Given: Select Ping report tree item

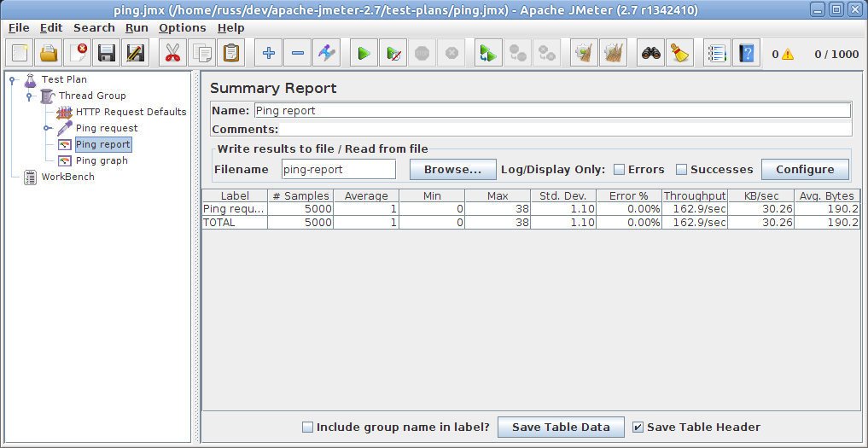Looking at the screenshot, I should [103, 144].
